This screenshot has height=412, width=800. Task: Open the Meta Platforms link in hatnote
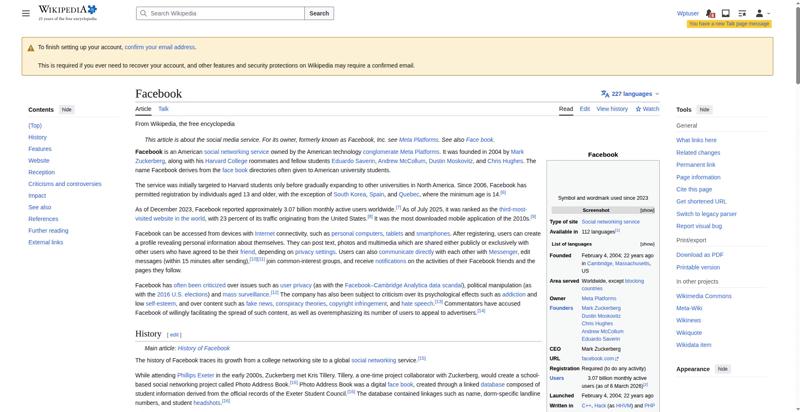coord(418,140)
